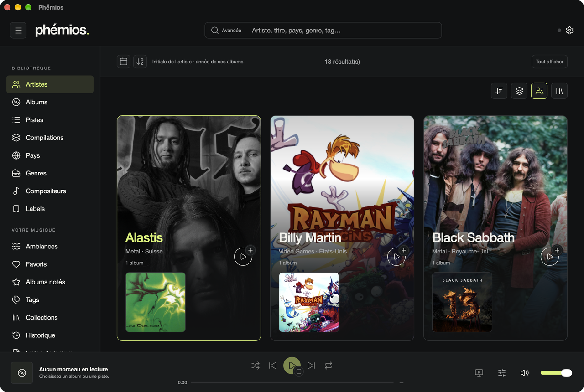Open the Black Sabbath artist name link

point(473,237)
